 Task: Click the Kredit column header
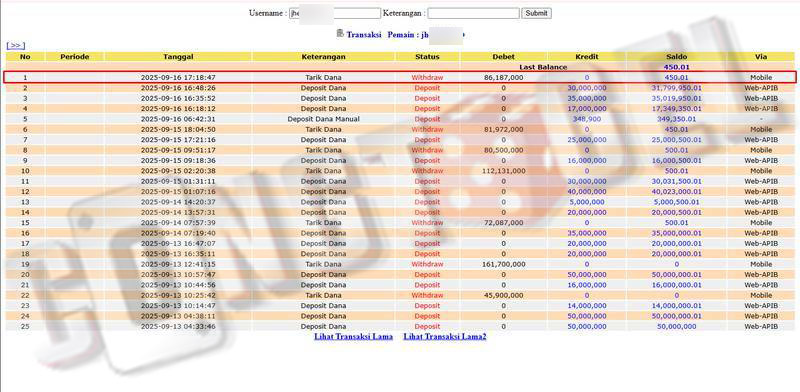pos(587,57)
